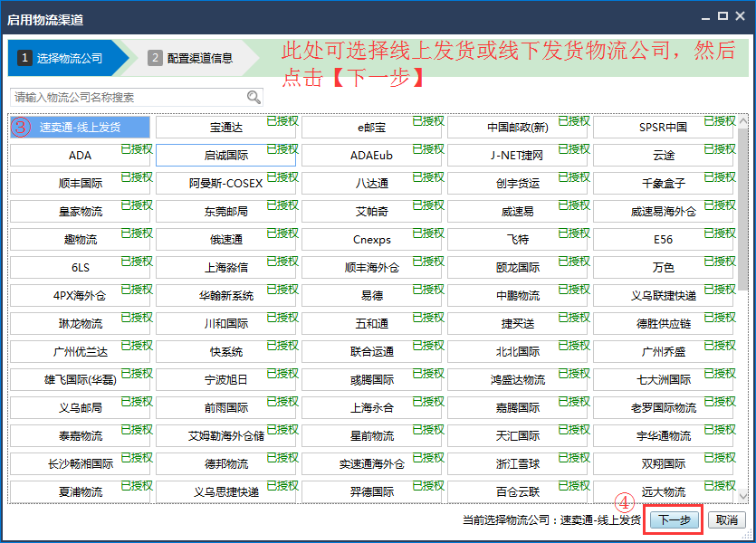Choose 鸿盛达物流 company
The image size is (756, 543).
(x=517, y=379)
